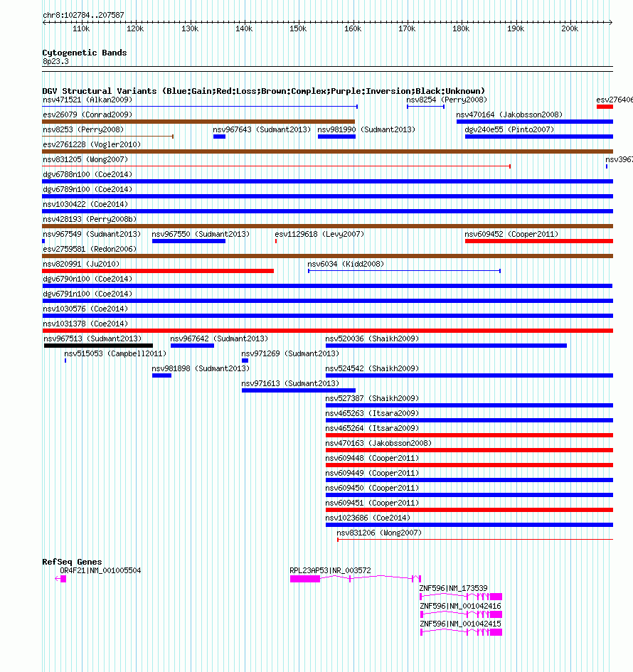Viewport: 633px width, 672px height.
Task: Click esv2759581 (Redon2006) variant label
Action: (x=90, y=250)
